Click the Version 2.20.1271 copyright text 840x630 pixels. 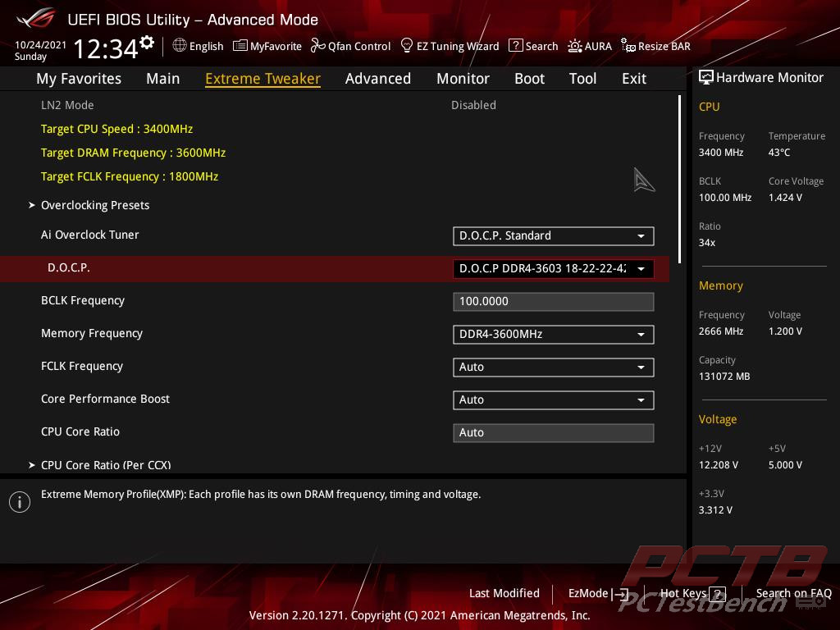click(419, 615)
